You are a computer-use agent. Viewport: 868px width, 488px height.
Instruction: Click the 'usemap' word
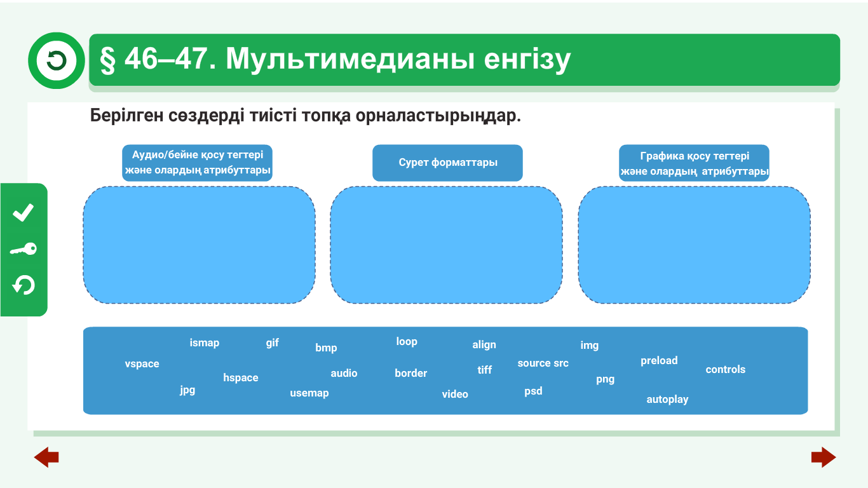pos(309,393)
